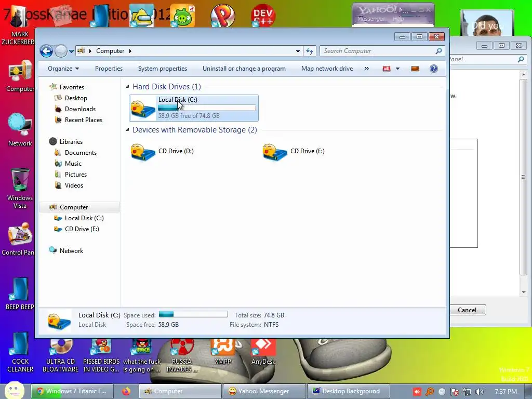Collapse the Hard Disk Drives group

[128, 87]
